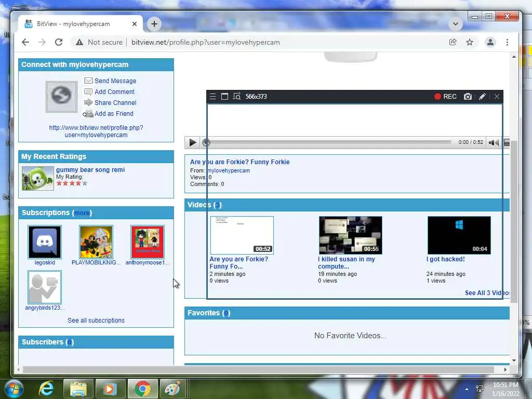Launch Internet Explorer from taskbar
The image size is (532, 399).
pyautogui.click(x=46, y=389)
